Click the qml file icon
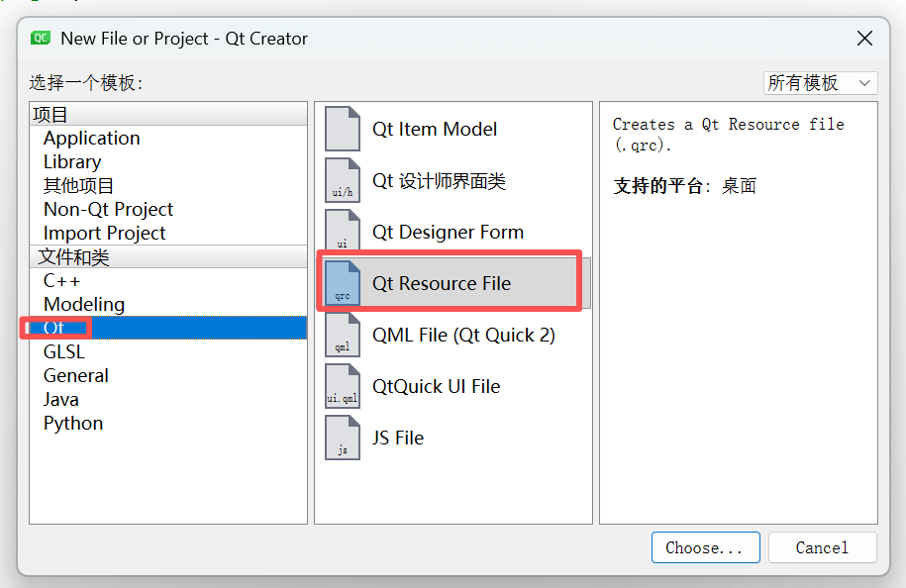 (342, 335)
